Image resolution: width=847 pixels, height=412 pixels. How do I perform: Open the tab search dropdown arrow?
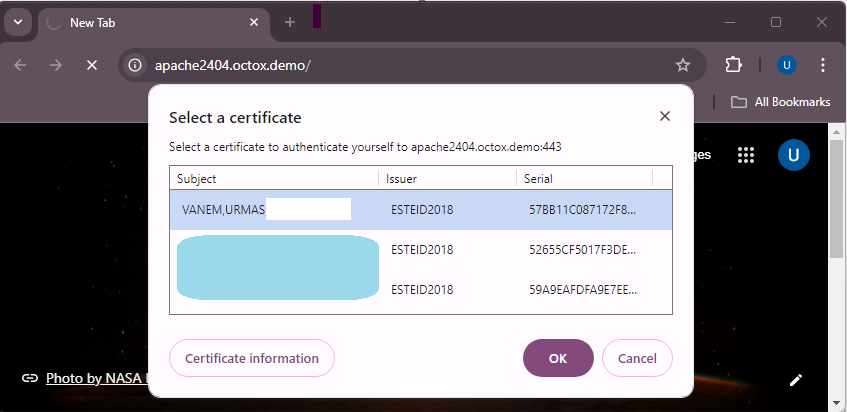click(x=18, y=22)
